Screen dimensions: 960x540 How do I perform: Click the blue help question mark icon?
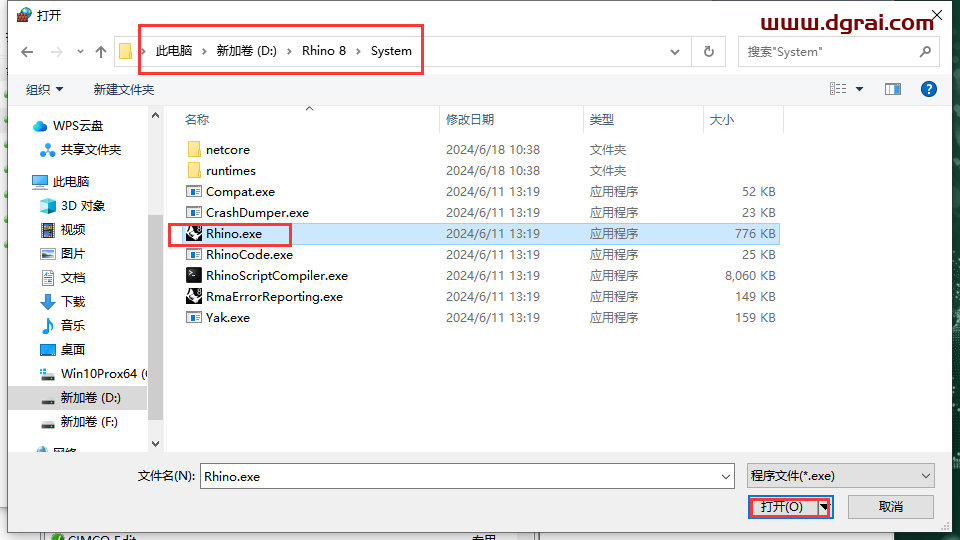pos(928,89)
